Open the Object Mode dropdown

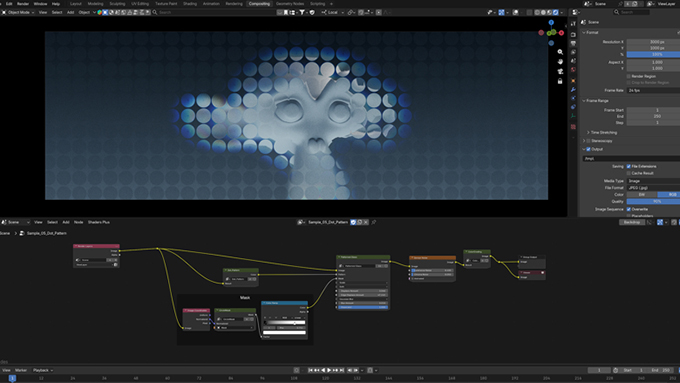pos(18,13)
